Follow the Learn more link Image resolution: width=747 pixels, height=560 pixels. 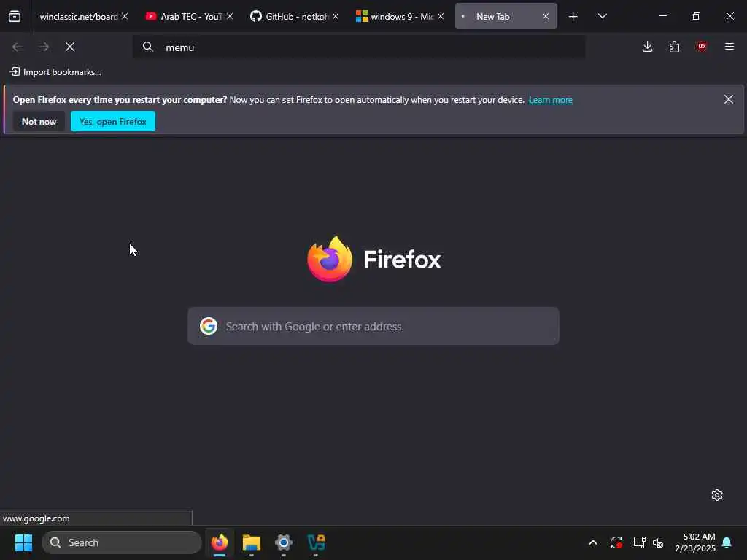click(x=551, y=100)
